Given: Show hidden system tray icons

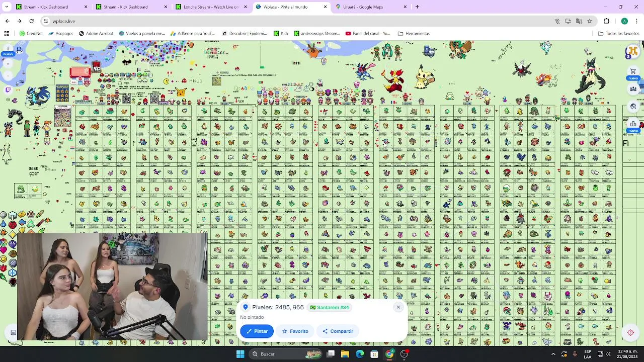Looking at the screenshot, I should tap(553, 354).
